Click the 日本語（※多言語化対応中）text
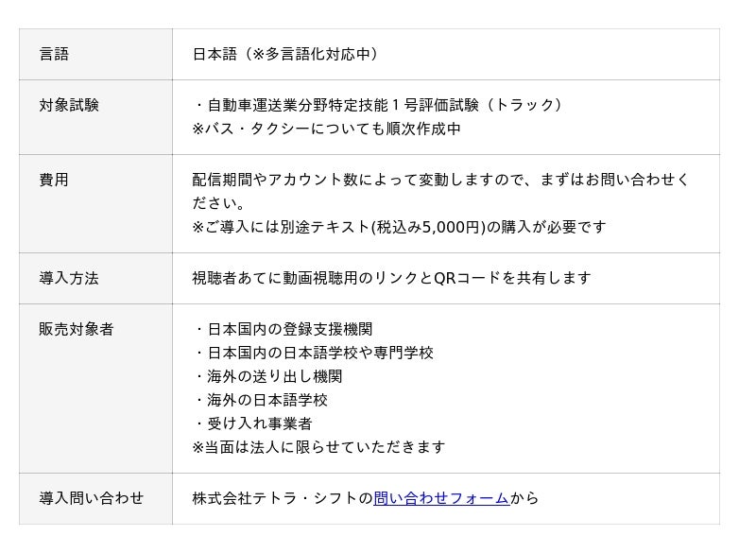Screen dimensions: 756x553 (286, 54)
